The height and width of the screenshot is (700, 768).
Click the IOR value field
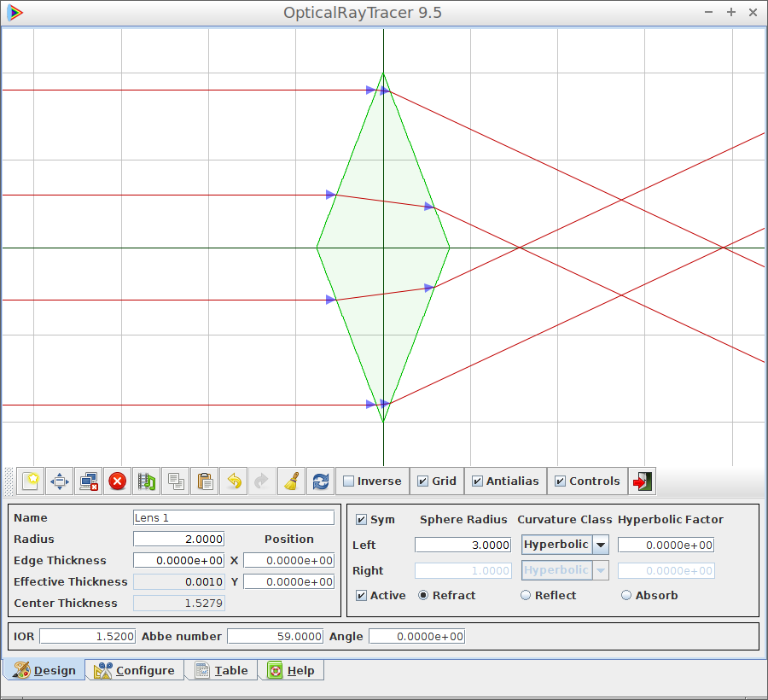[87, 637]
